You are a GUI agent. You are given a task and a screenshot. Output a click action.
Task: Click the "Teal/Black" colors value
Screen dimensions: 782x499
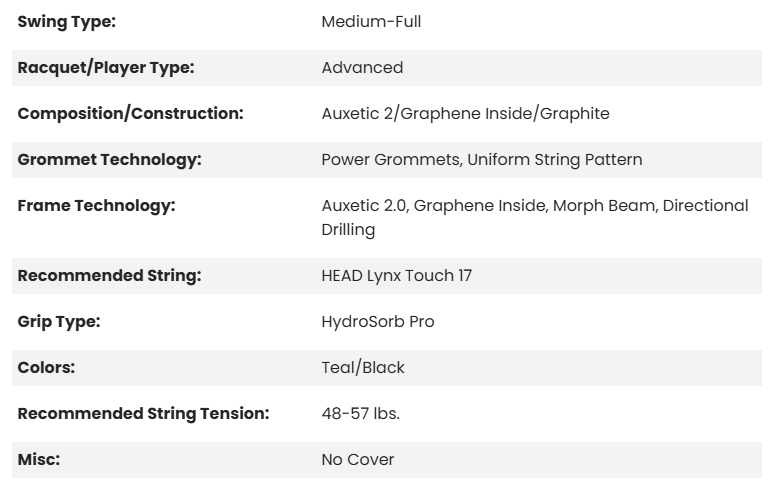click(x=363, y=368)
